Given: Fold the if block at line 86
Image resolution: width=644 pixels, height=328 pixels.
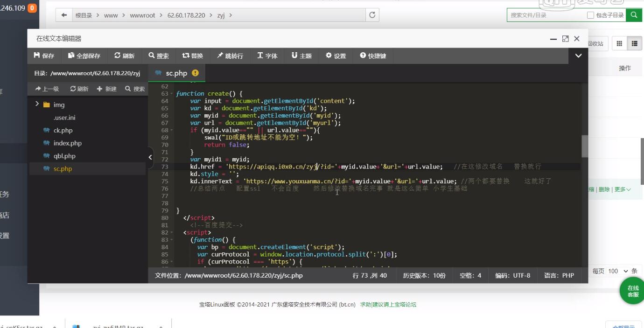Looking at the screenshot, I should click(172, 262).
